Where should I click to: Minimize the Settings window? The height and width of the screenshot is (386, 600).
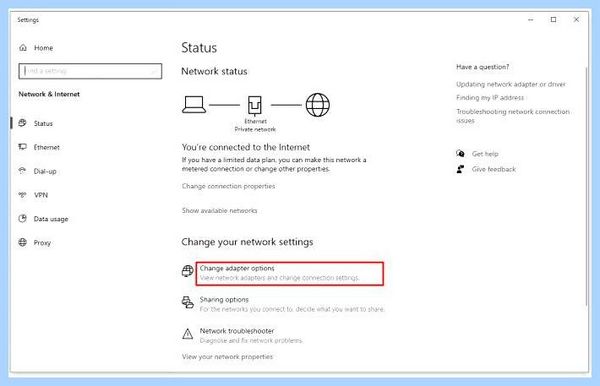pos(530,20)
